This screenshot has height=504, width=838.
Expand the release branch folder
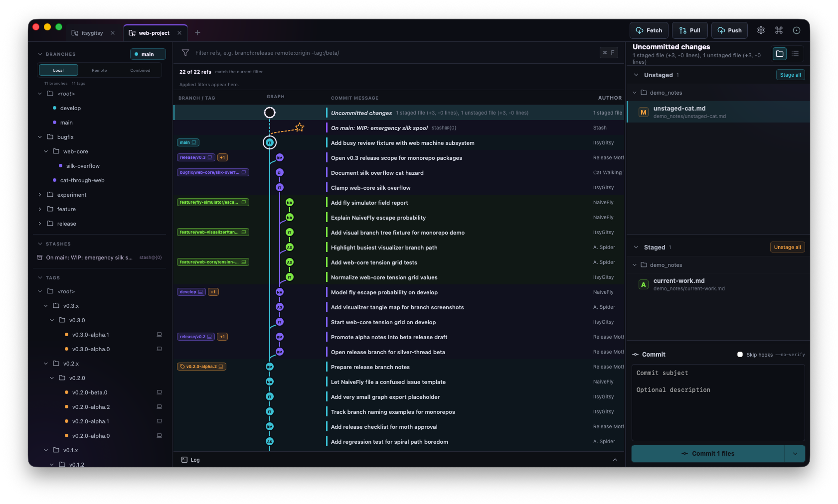(40, 224)
